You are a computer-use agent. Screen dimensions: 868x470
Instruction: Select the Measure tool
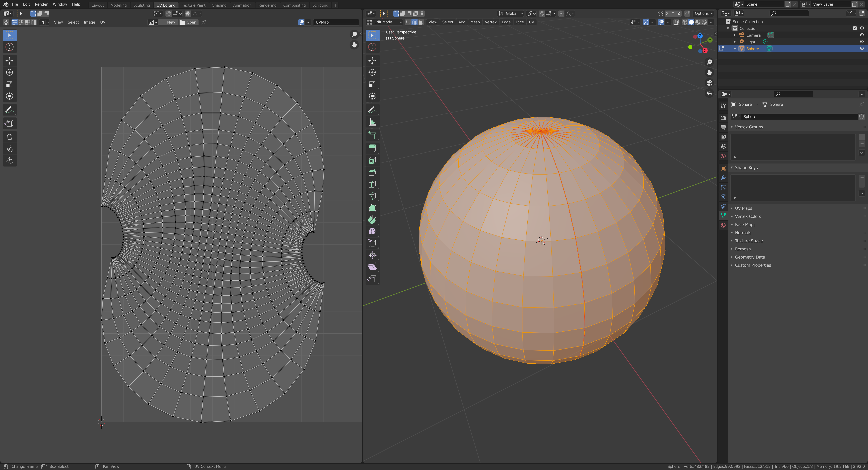pos(372,122)
